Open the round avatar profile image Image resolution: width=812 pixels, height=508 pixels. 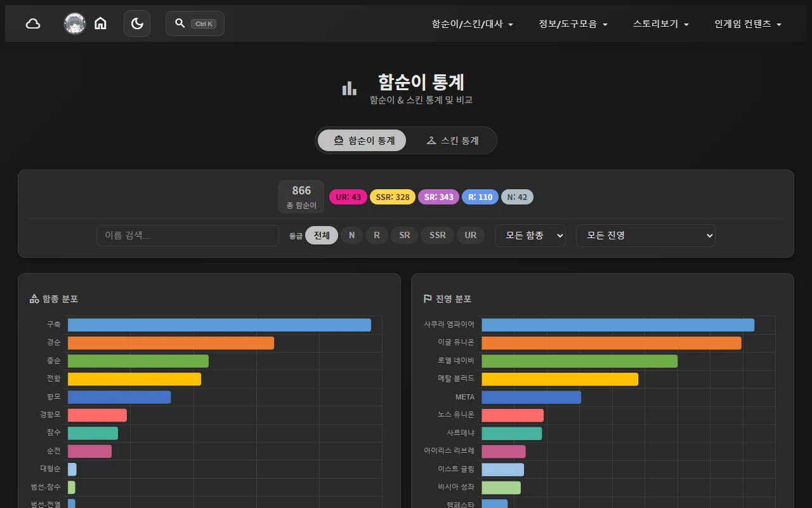75,23
